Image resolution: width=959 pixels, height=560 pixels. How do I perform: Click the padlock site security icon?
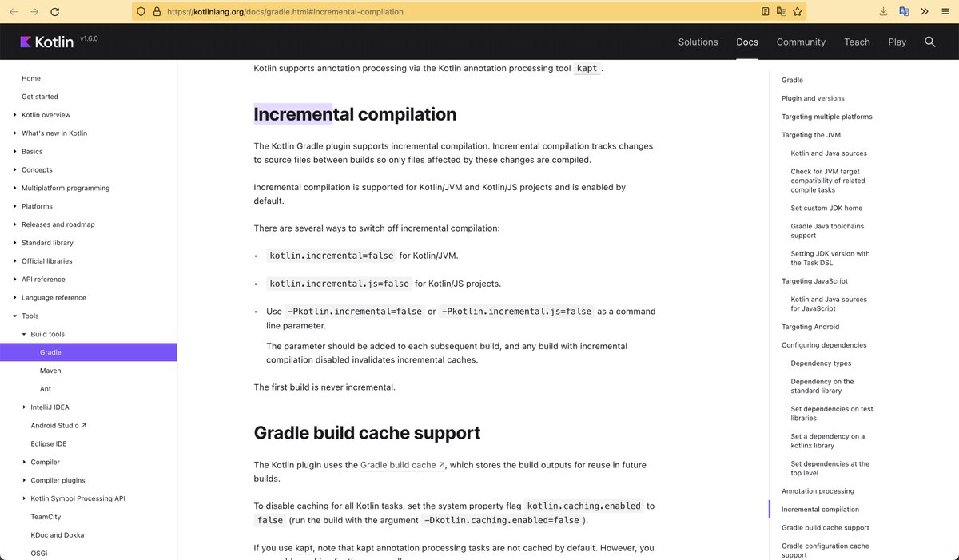click(157, 12)
